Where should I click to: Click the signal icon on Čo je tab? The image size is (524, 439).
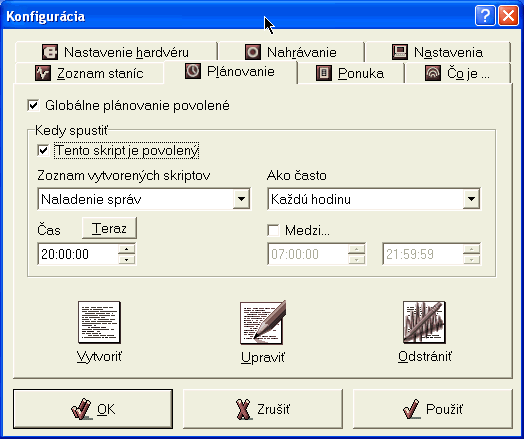433,73
